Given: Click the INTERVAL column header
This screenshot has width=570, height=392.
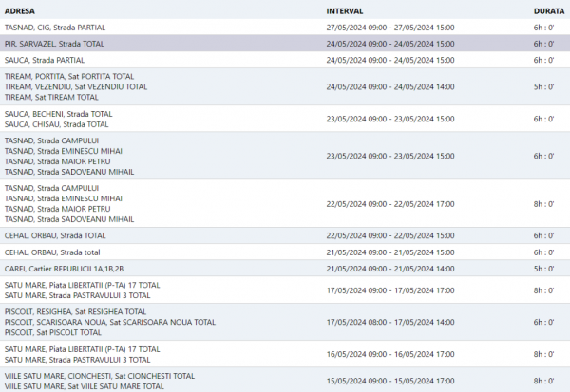Looking at the screenshot, I should pos(345,9).
